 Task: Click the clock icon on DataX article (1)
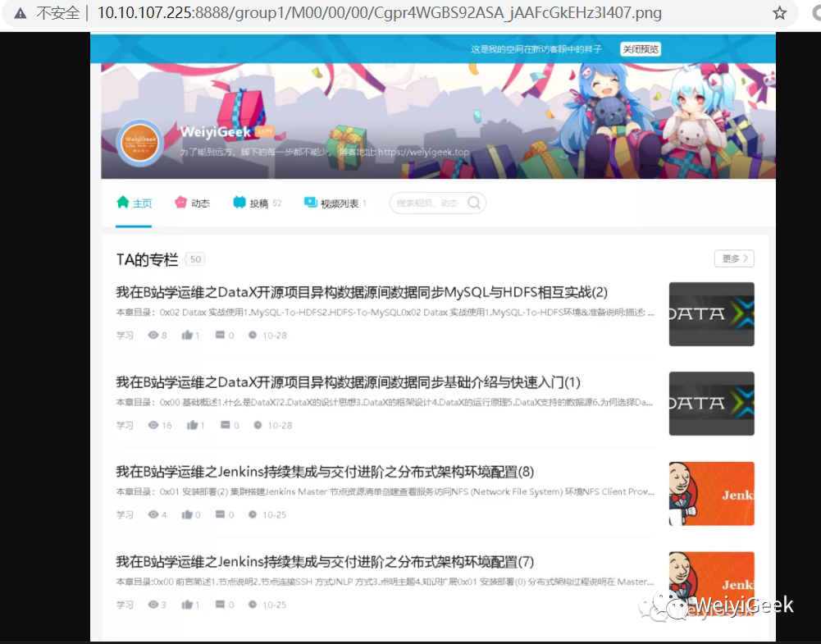pos(258,425)
